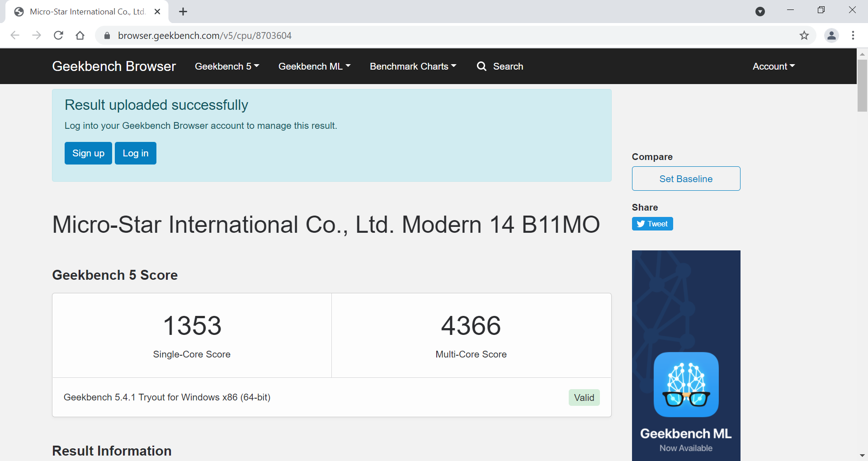Expand the Benchmark Charts menu
This screenshot has width=868, height=461.
413,66
